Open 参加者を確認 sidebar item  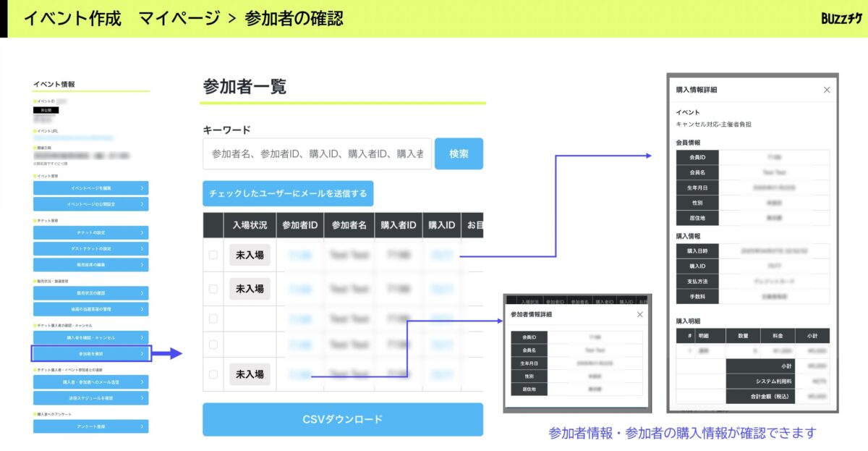coord(90,353)
